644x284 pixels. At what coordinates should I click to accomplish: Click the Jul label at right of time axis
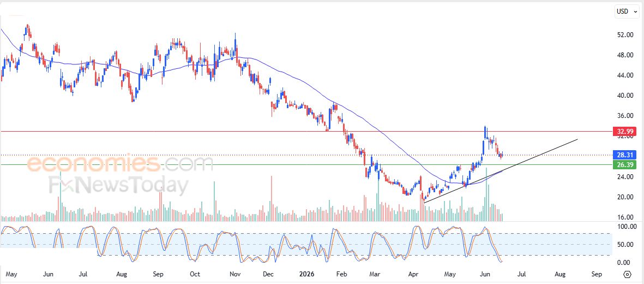click(x=522, y=274)
